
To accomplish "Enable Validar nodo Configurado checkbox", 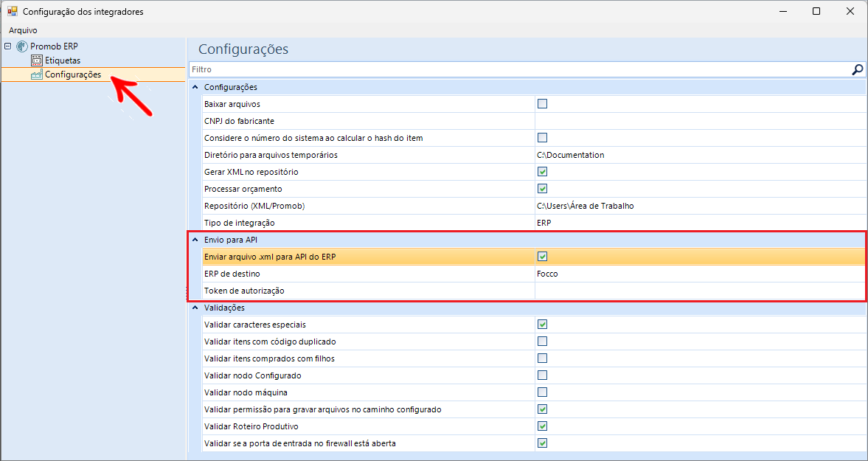I will (x=543, y=375).
